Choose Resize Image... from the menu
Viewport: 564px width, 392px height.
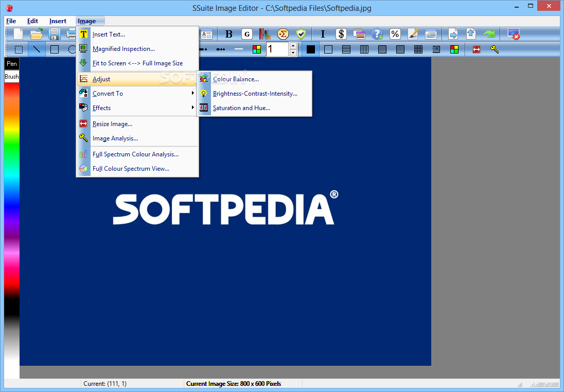[138, 124]
